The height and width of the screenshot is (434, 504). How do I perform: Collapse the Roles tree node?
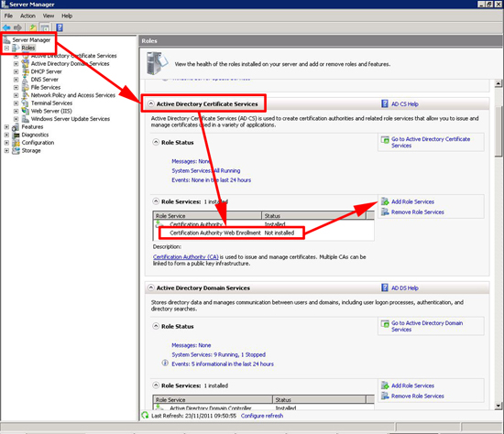pos(6,48)
